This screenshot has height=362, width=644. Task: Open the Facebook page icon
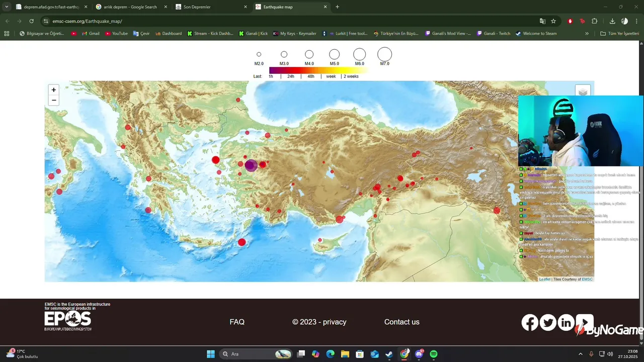[x=530, y=322]
